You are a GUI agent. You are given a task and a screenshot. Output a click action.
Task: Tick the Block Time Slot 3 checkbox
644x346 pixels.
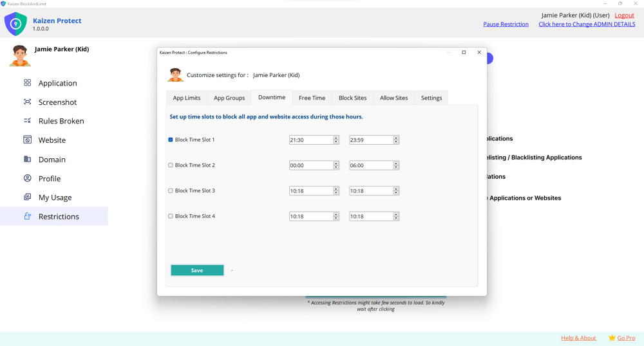[171, 191]
